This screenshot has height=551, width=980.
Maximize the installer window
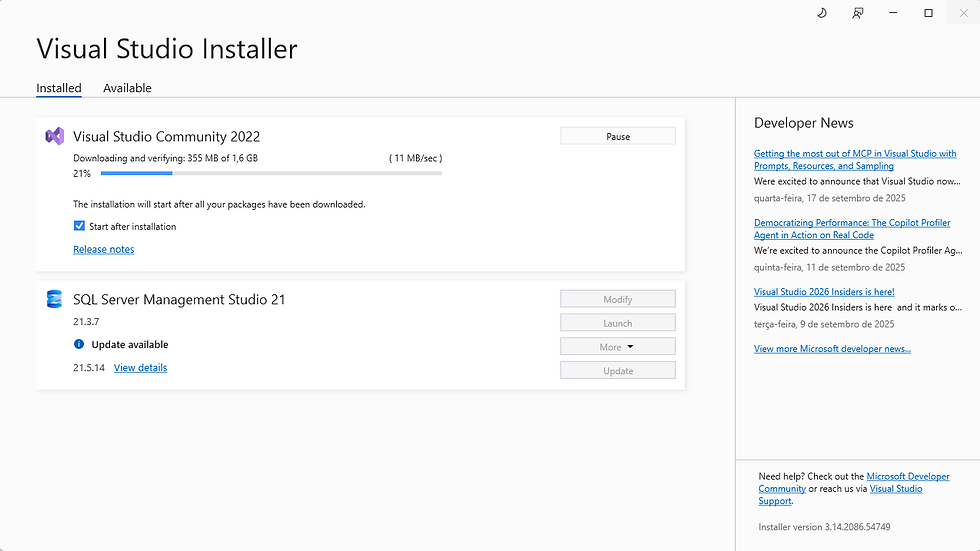click(928, 13)
